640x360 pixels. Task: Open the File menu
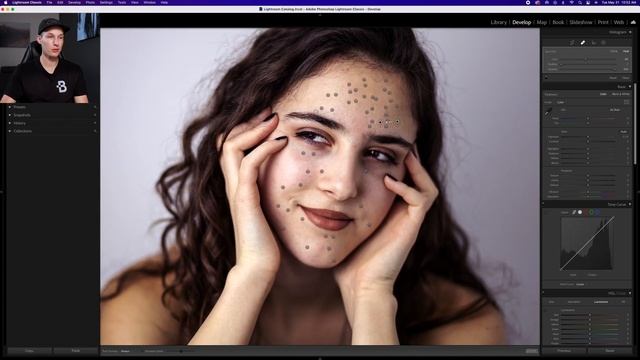[49, 2]
